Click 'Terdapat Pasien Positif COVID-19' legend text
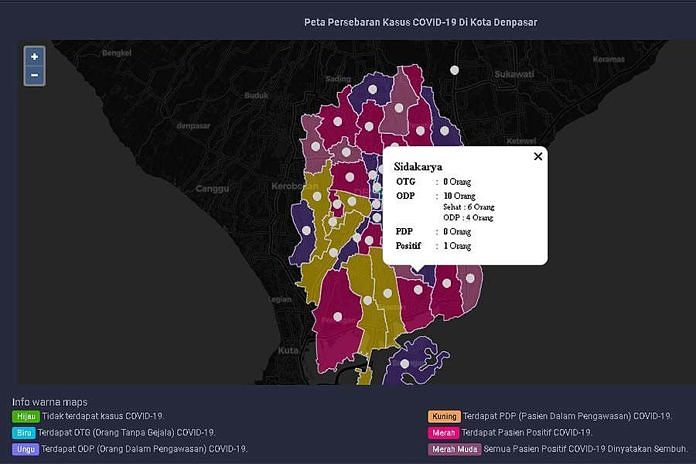The image size is (696, 464). click(526, 432)
